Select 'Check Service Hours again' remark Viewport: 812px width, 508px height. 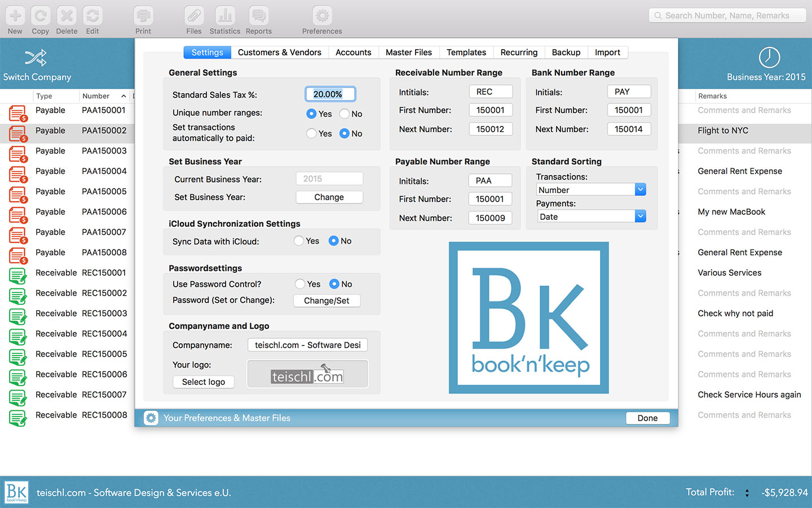pos(749,395)
